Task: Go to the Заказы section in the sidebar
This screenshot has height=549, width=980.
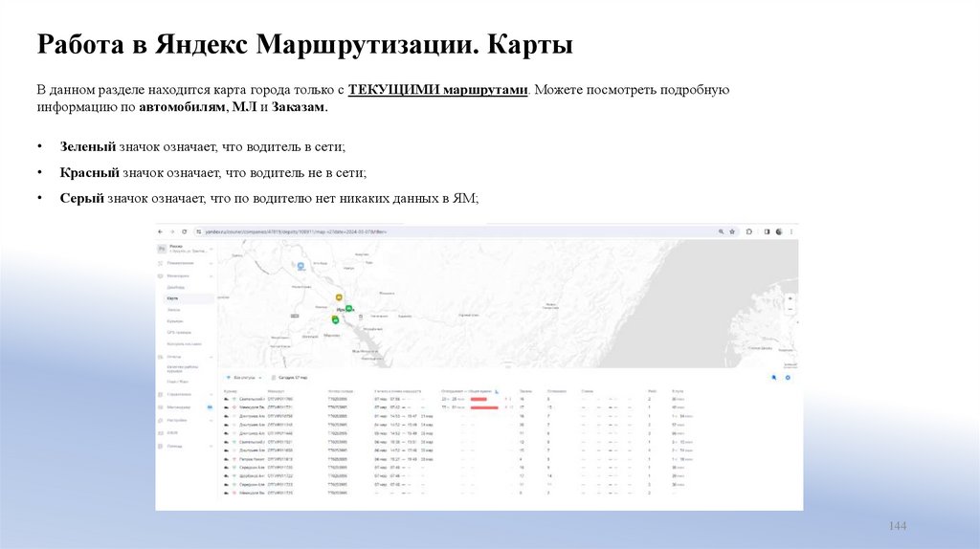Action: [173, 310]
